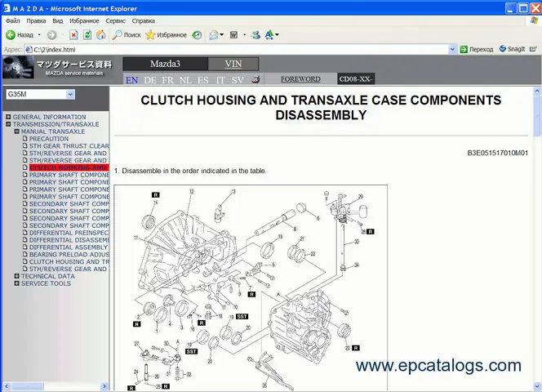Switch to the VIN tab
This screenshot has width=542, height=392.
233,64
